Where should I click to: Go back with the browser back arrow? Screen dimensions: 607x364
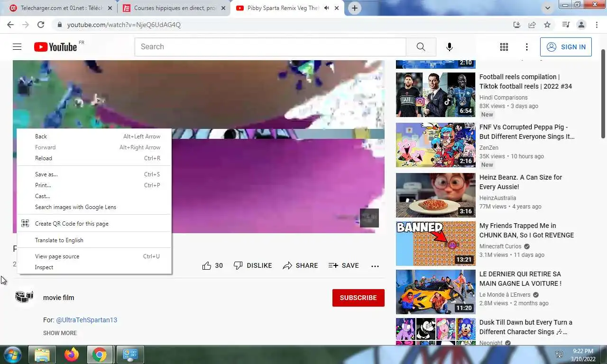(x=10, y=25)
